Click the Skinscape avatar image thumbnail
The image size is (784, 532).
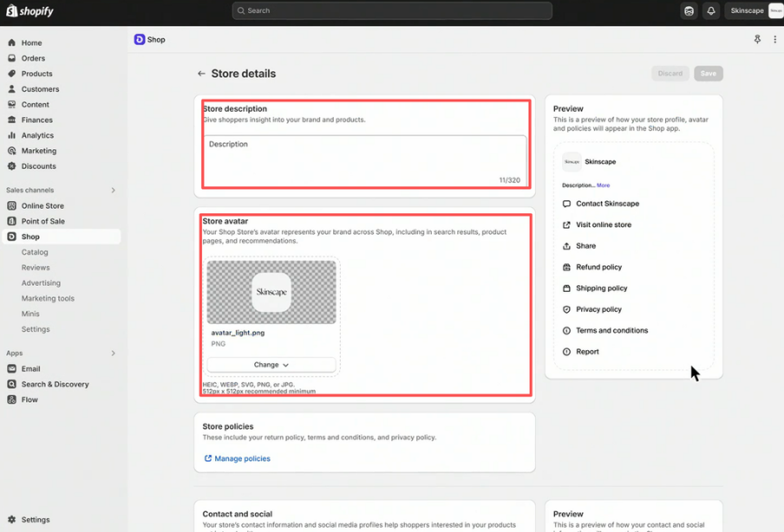coord(271,293)
